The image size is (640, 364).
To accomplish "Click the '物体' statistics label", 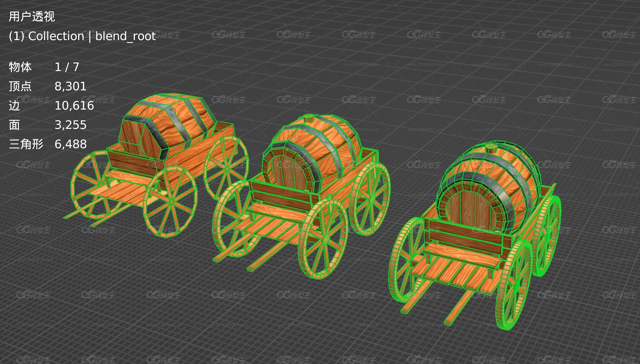I will (20, 67).
